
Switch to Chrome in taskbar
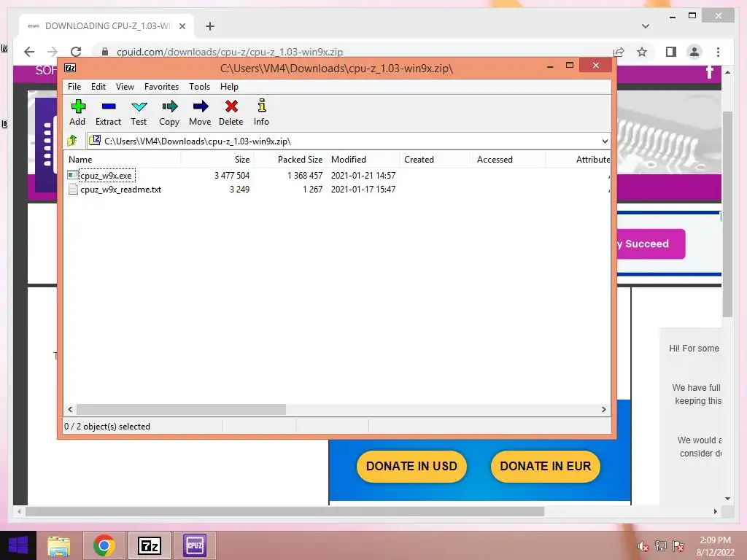point(104,545)
